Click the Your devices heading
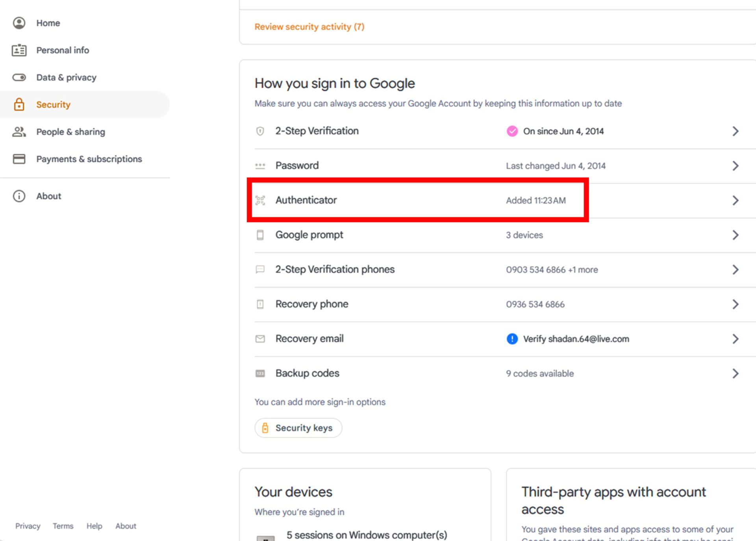This screenshot has height=541, width=756. (x=293, y=492)
